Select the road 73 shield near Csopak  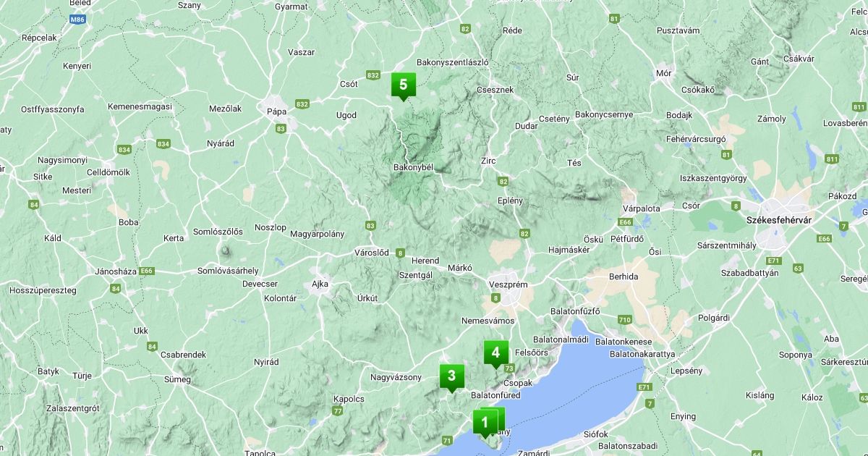(509, 368)
